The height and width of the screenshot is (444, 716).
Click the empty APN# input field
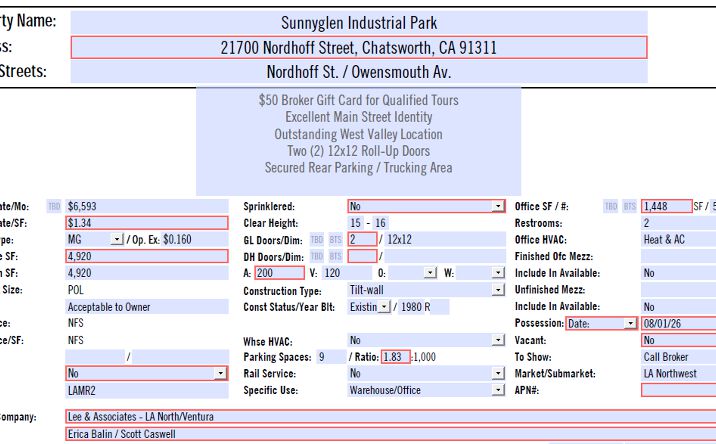tap(679, 390)
